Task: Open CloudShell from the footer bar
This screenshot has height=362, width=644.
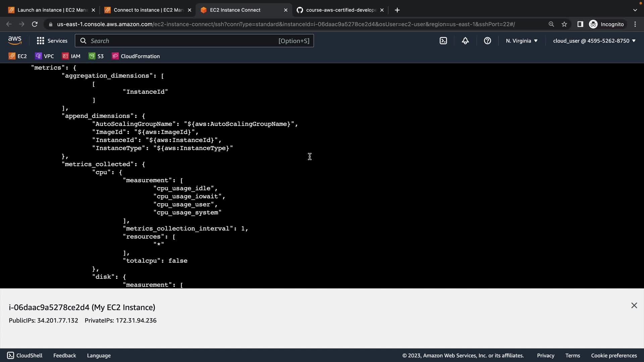Action: click(25, 355)
